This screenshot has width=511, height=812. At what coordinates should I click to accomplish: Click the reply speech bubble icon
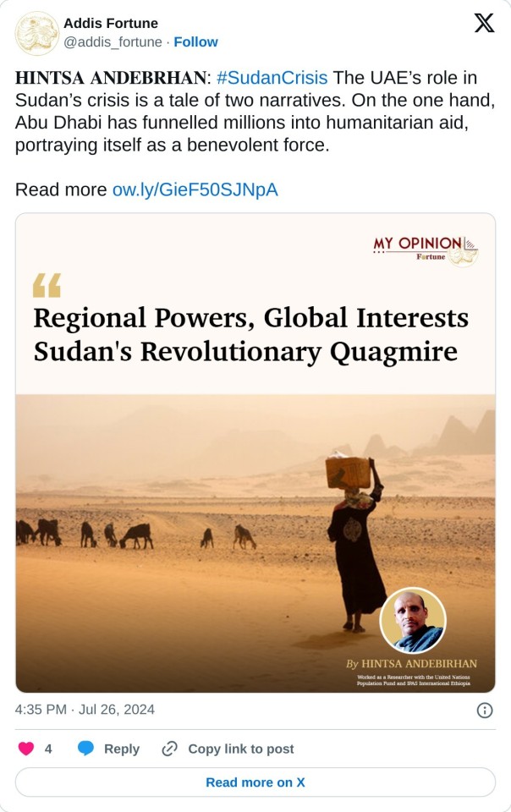pos(85,749)
